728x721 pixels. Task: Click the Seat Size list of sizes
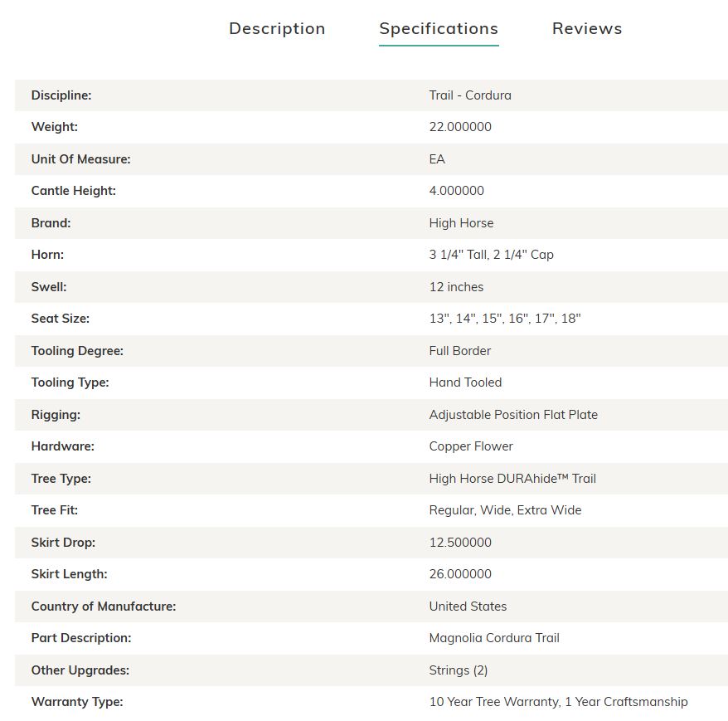[505, 319]
